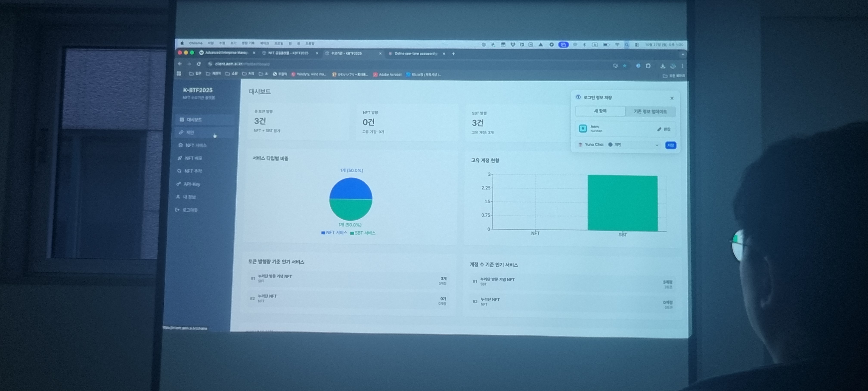
Task: Open the globe-icon bookmark after the AI folder
Action: pos(280,74)
